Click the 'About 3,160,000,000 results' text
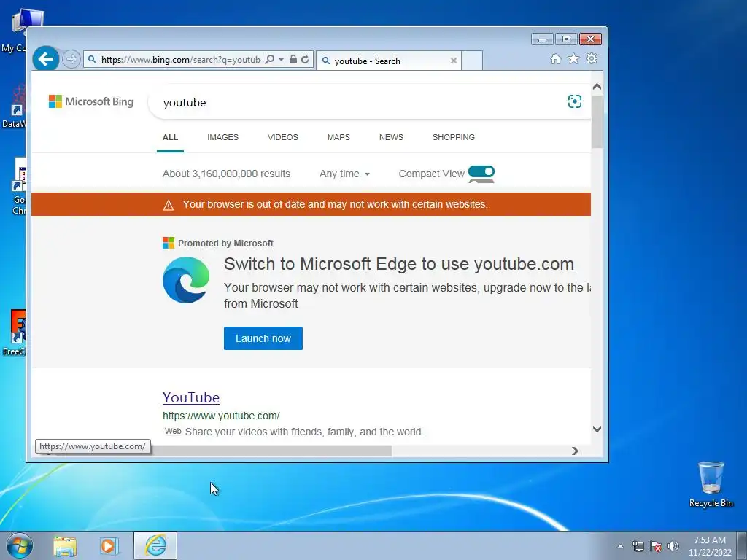The height and width of the screenshot is (560, 747). tap(226, 174)
